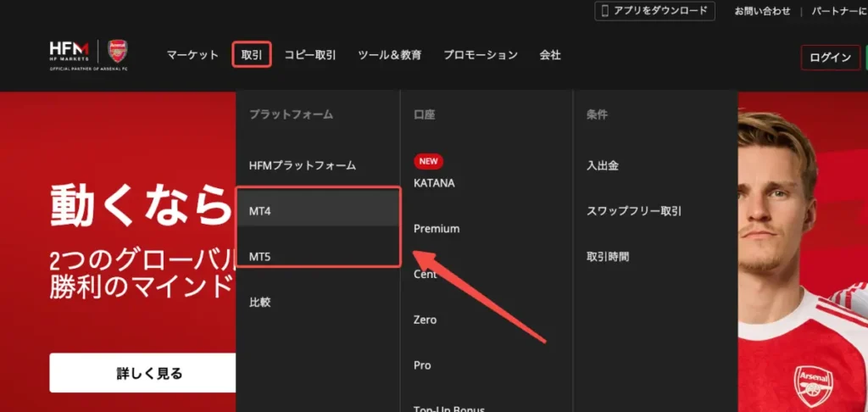Click the NEW badge above KATANA

click(428, 162)
